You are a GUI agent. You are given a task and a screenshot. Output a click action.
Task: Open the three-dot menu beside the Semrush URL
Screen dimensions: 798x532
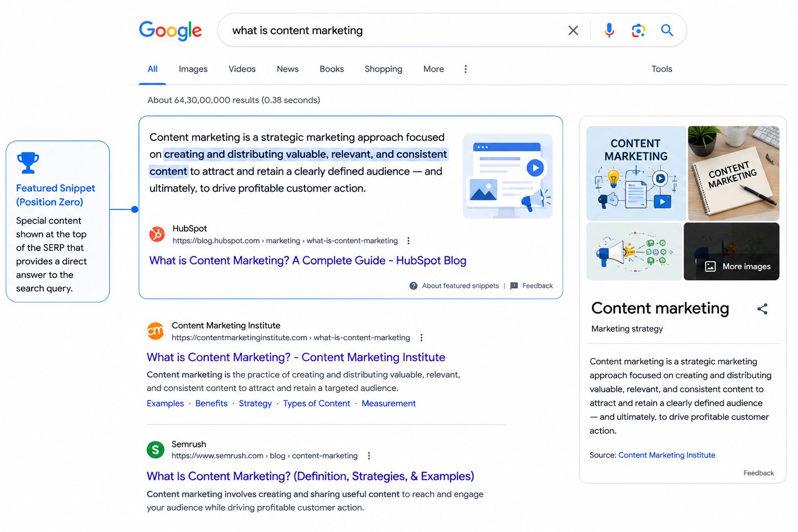[x=369, y=456]
